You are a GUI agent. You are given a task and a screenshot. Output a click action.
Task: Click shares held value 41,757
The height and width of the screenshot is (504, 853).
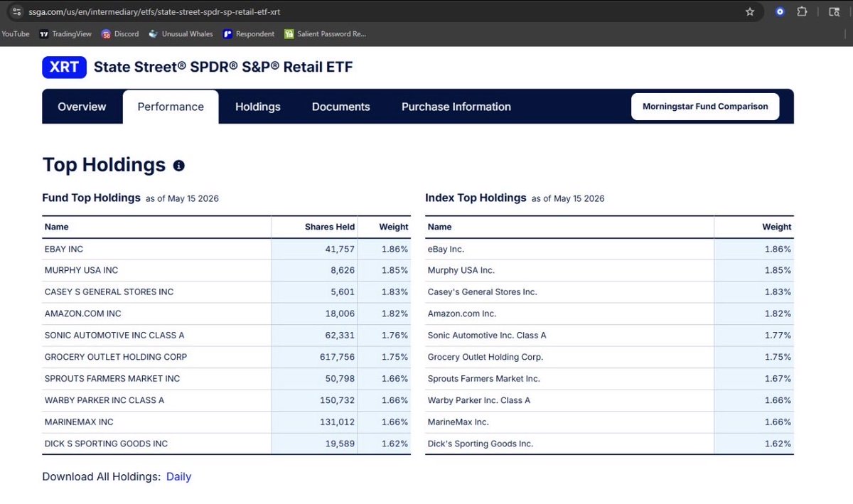[x=340, y=249]
